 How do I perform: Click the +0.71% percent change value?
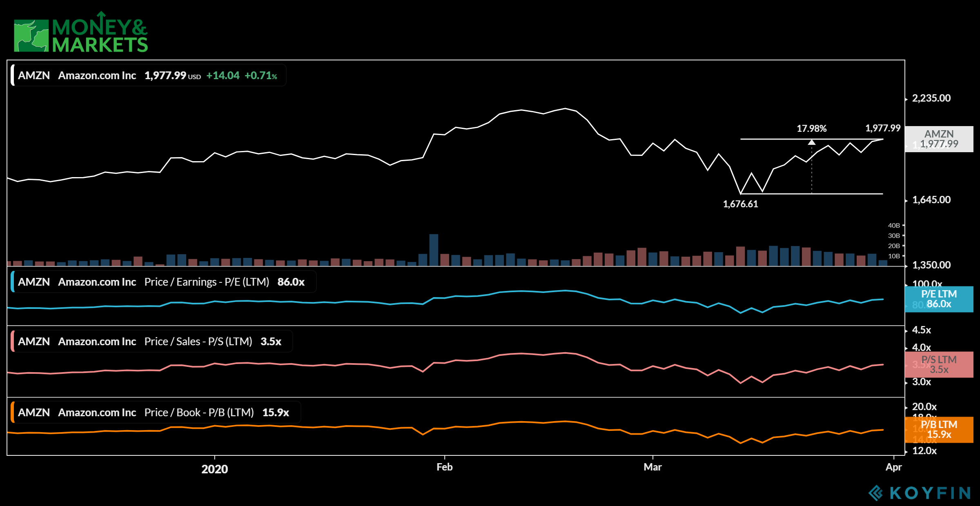[261, 75]
